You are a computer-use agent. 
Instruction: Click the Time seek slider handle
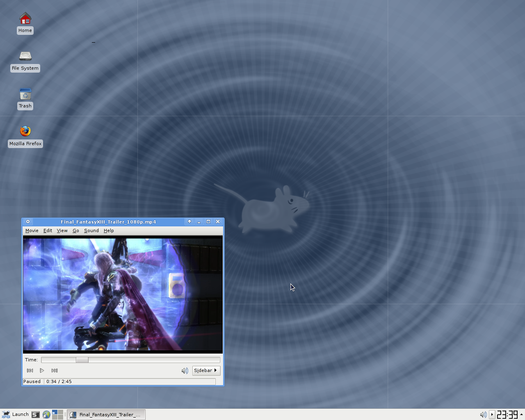click(82, 360)
